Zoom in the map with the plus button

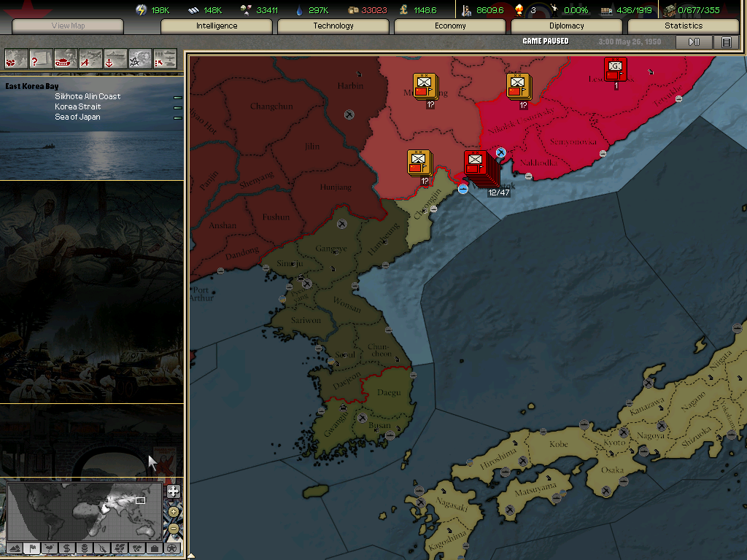173,491
